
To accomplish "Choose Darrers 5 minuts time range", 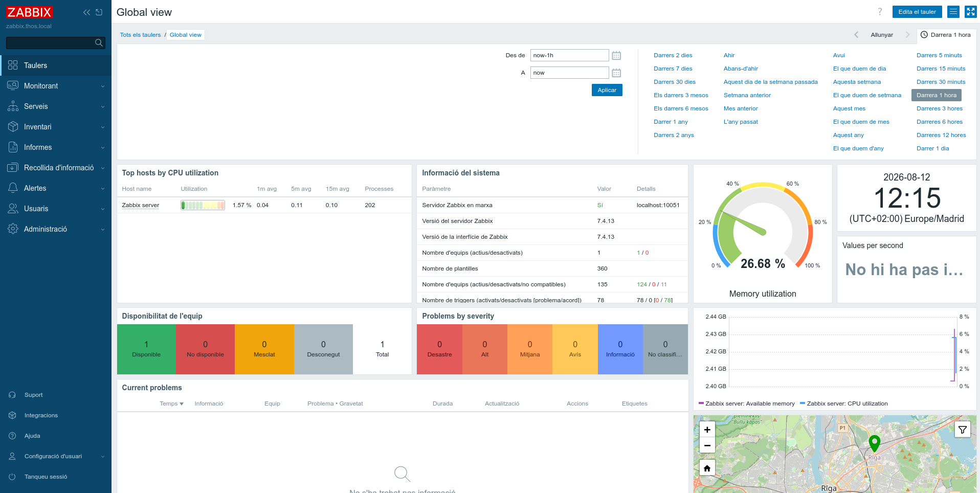I will click(x=939, y=55).
